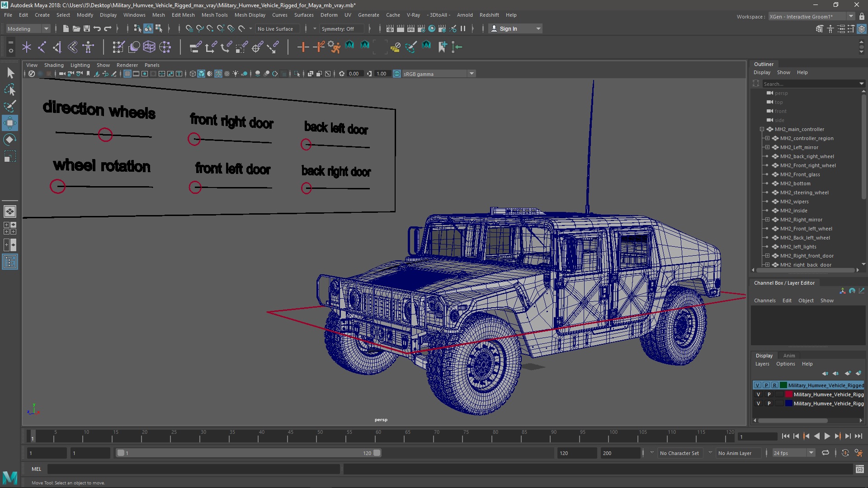Image resolution: width=868 pixels, height=488 pixels.
Task: Toggle symmetry off button
Action: [342, 28]
